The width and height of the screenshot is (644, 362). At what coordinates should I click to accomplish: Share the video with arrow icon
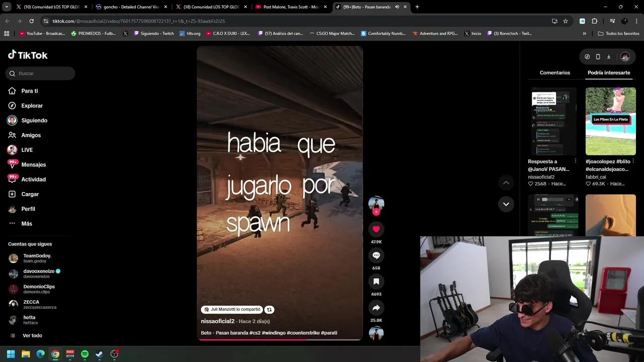click(x=376, y=308)
